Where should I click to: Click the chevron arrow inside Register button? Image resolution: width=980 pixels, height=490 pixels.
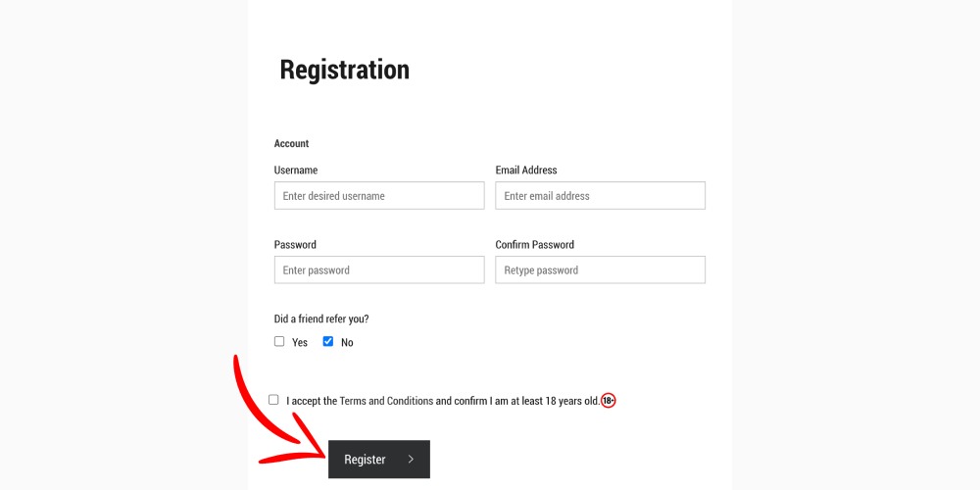[411, 459]
